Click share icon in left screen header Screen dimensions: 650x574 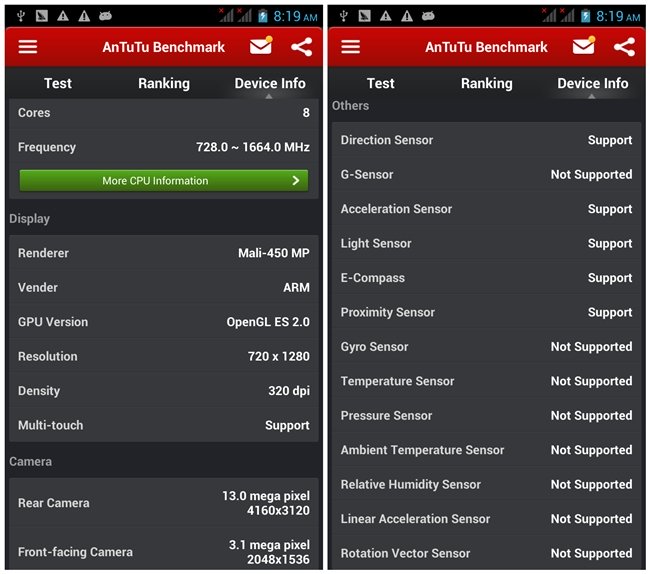[301, 47]
